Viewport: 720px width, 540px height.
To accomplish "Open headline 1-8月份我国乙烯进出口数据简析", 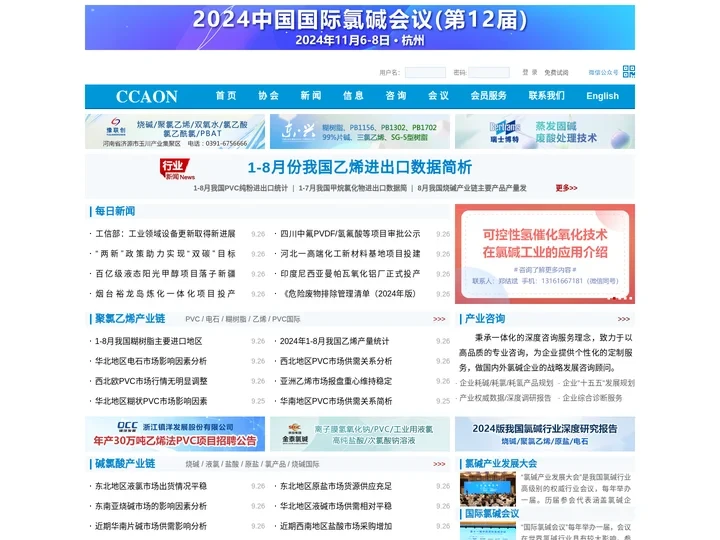I will [x=360, y=167].
